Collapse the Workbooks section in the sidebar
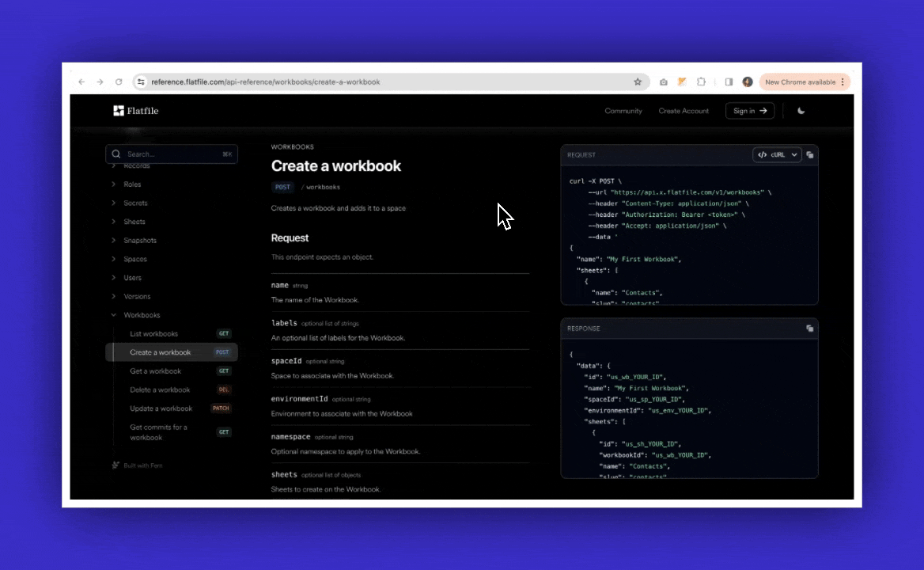 114,315
